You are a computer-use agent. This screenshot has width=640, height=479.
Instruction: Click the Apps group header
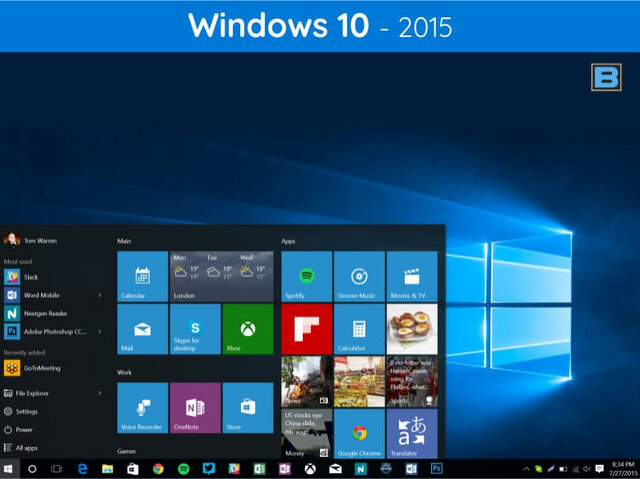tap(288, 241)
